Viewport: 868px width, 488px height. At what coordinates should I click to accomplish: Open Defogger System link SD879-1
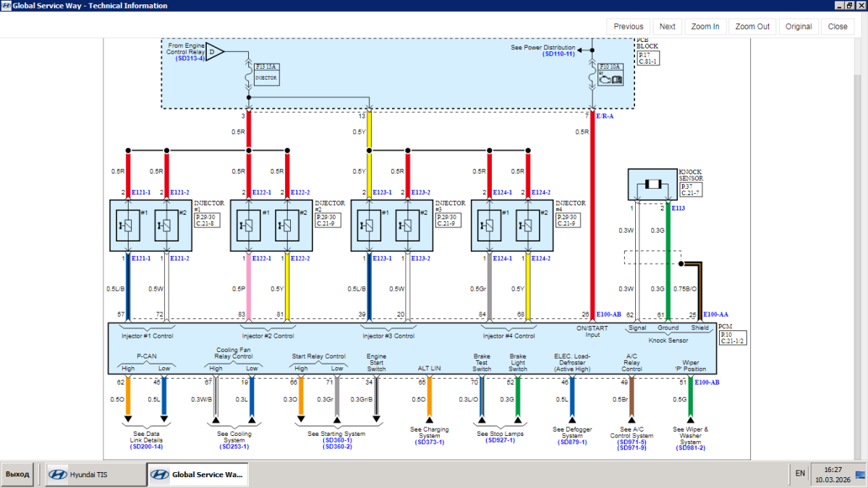click(x=572, y=442)
